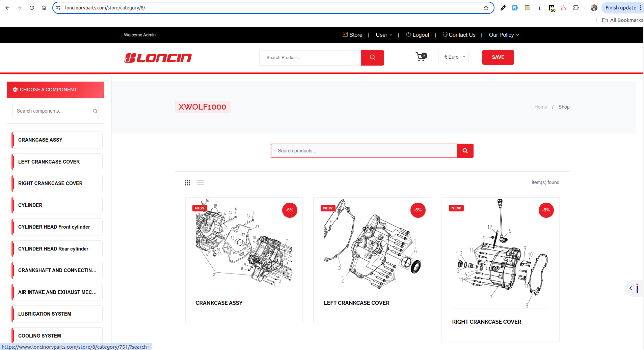
Task: Click the Loncin logo
Action: pyautogui.click(x=158, y=58)
